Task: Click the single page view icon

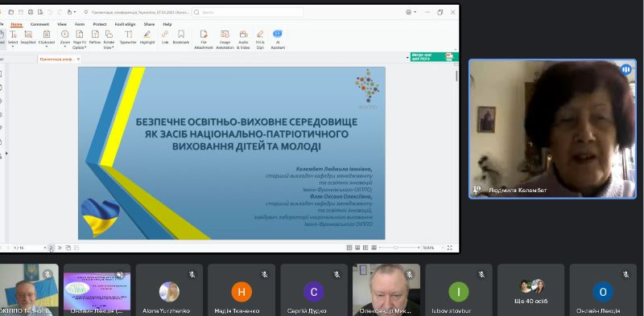Action: [349, 248]
